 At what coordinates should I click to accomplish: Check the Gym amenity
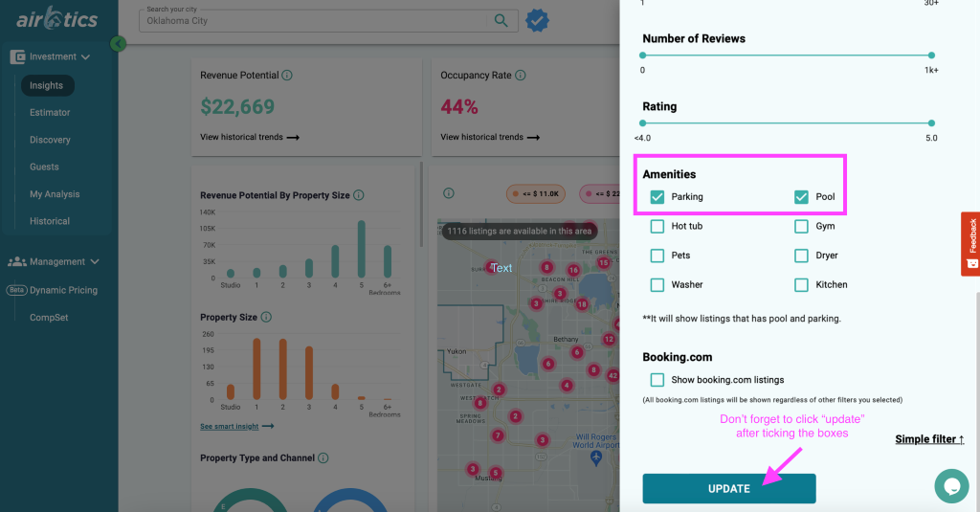[801, 226]
